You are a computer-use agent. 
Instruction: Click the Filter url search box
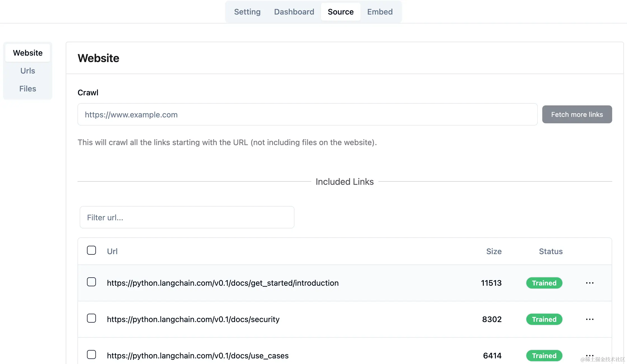pos(187,218)
